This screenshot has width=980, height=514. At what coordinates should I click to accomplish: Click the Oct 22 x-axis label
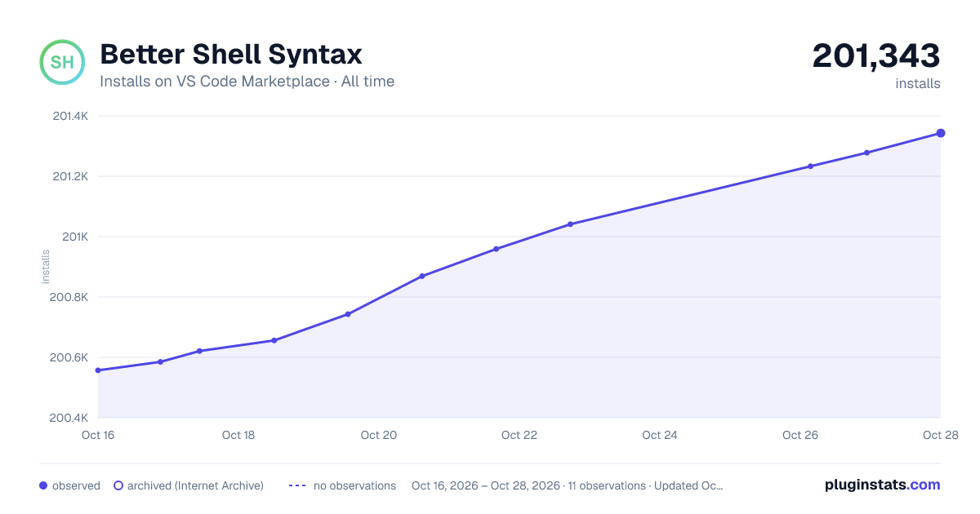pos(519,435)
